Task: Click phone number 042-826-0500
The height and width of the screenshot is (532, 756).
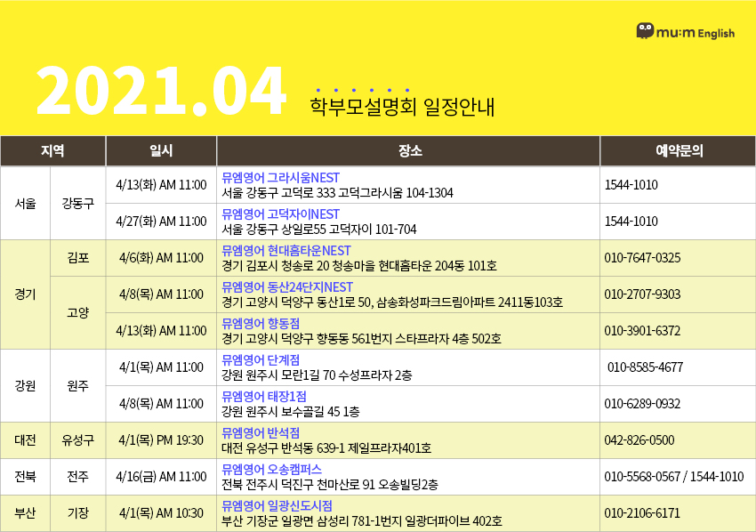Action: click(639, 440)
